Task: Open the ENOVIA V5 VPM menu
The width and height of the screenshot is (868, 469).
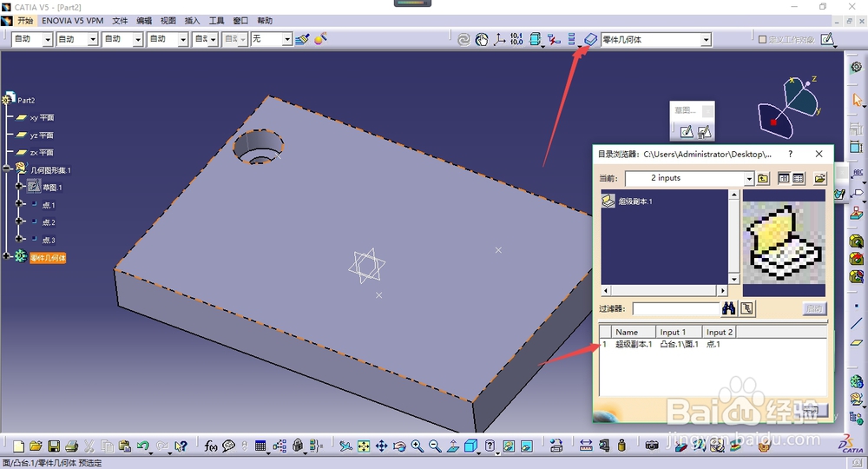Action: point(73,21)
